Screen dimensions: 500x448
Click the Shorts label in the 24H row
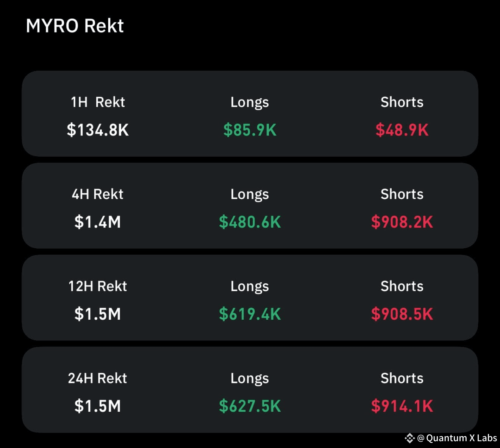[402, 378]
